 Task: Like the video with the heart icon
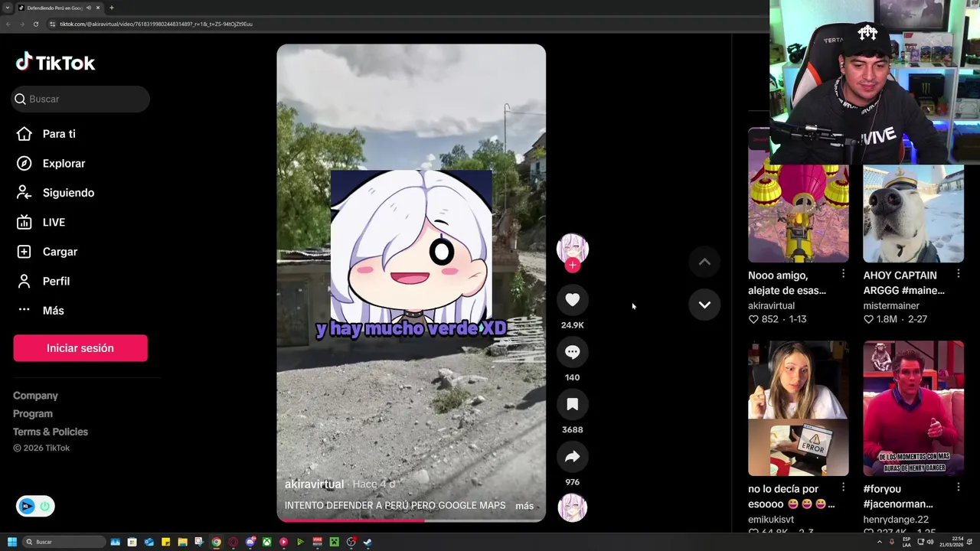click(x=572, y=300)
